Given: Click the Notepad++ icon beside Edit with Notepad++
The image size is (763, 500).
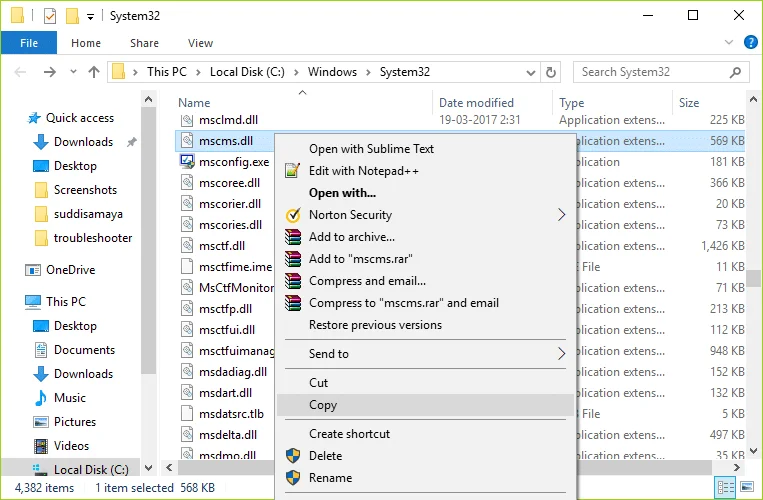Looking at the screenshot, I should (292, 171).
